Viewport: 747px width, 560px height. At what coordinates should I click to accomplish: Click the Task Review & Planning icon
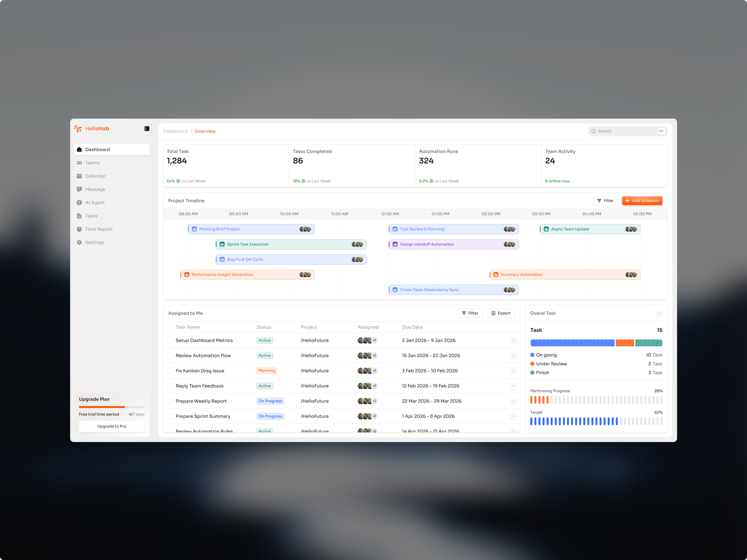pyautogui.click(x=395, y=229)
